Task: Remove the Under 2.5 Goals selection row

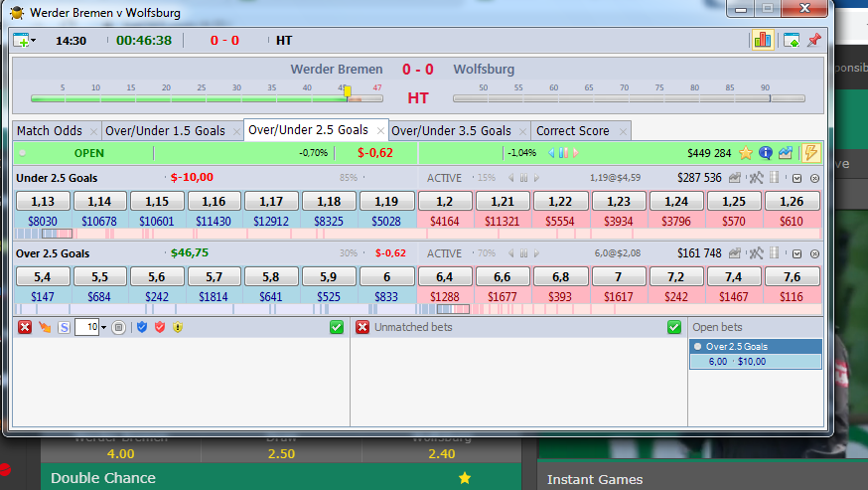Action: [x=814, y=179]
